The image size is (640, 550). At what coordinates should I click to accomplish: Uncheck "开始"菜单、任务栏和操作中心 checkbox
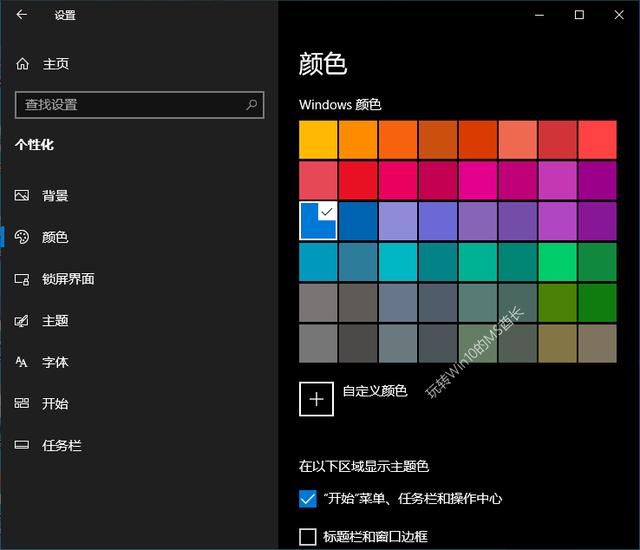(308, 499)
